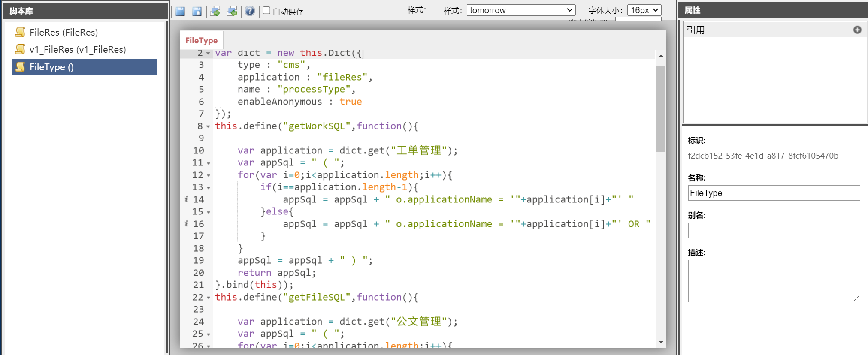Click the export icon with right arrow
Image resolution: width=868 pixels, height=355 pixels.
[215, 11]
